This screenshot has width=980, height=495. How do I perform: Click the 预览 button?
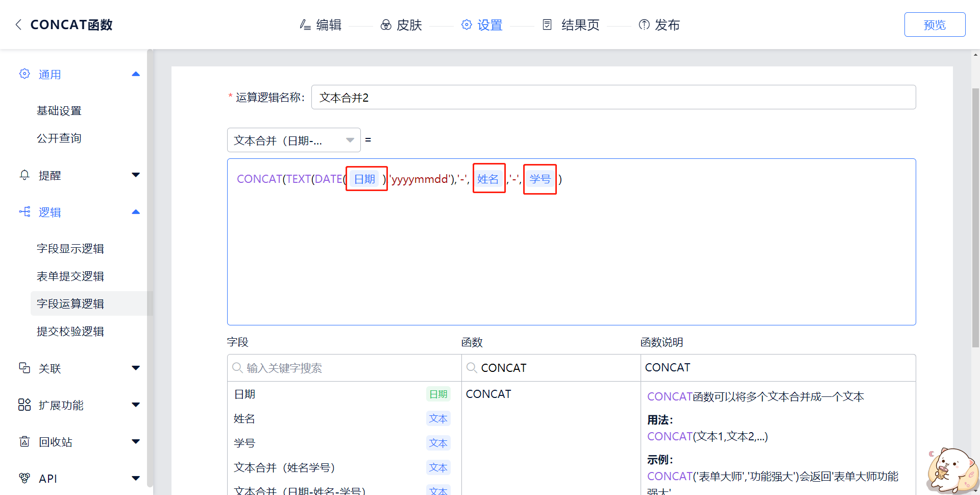934,25
